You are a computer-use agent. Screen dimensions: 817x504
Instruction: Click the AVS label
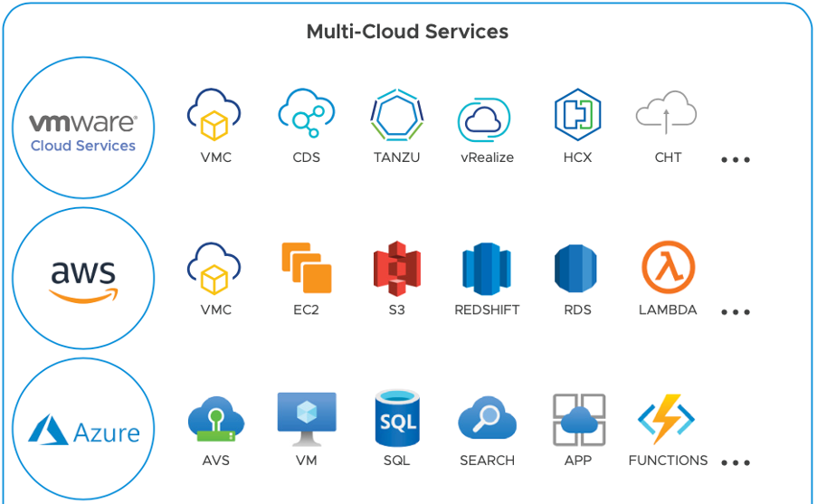coord(216,461)
